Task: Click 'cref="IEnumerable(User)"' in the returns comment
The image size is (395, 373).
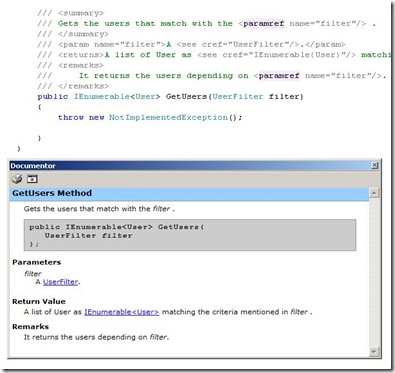Action: 284,55
